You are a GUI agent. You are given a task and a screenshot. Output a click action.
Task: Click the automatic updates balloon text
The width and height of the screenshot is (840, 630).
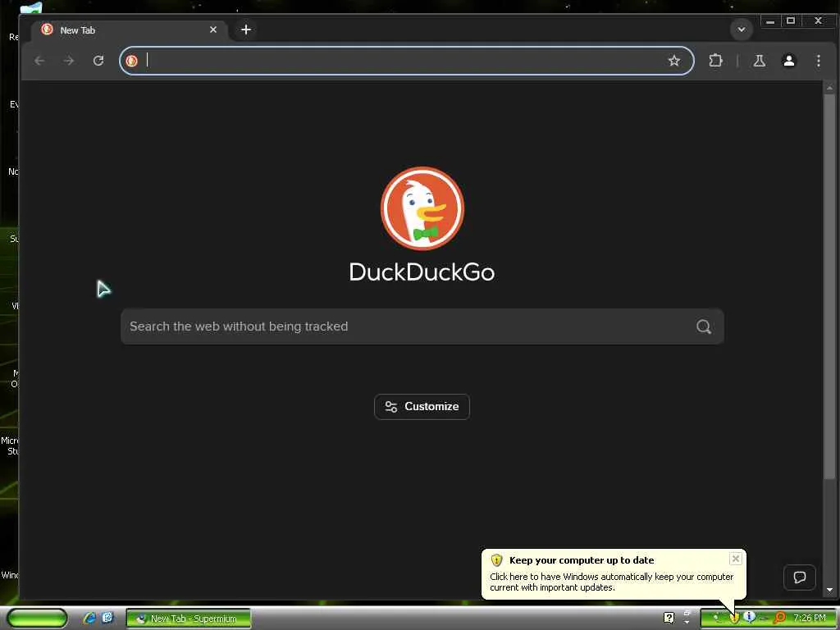click(611, 582)
